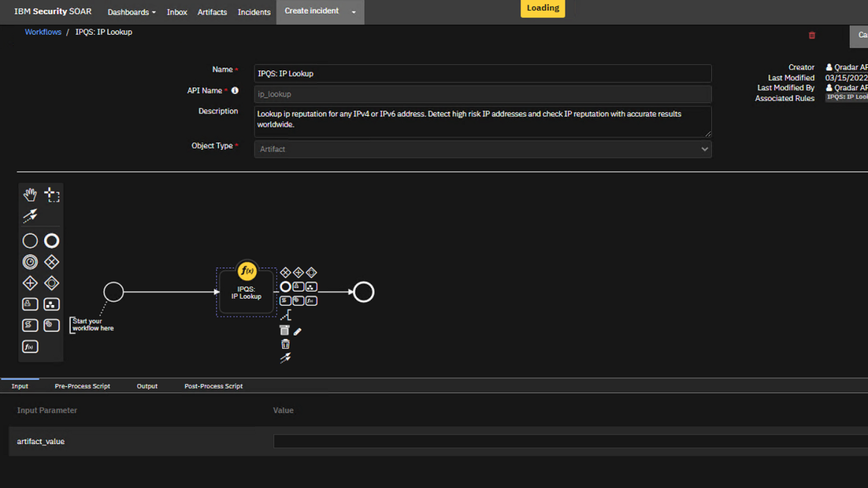Switch to the Pre-Process Script tab
The width and height of the screenshot is (868, 488).
pyautogui.click(x=82, y=386)
